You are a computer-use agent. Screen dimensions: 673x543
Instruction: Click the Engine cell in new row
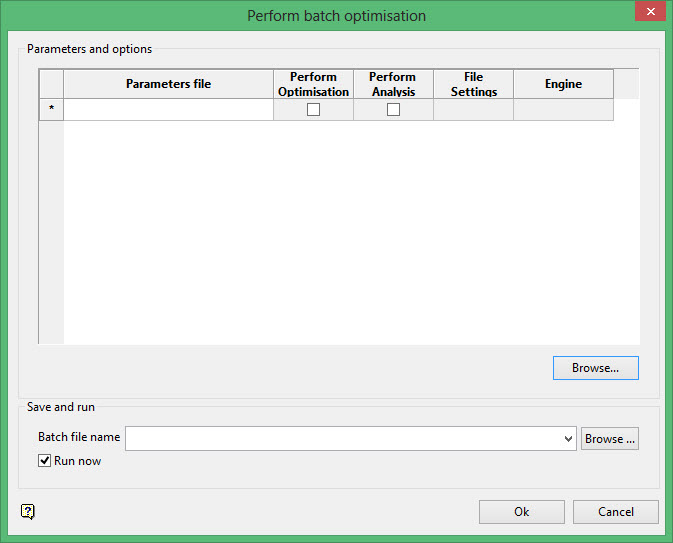(x=563, y=109)
